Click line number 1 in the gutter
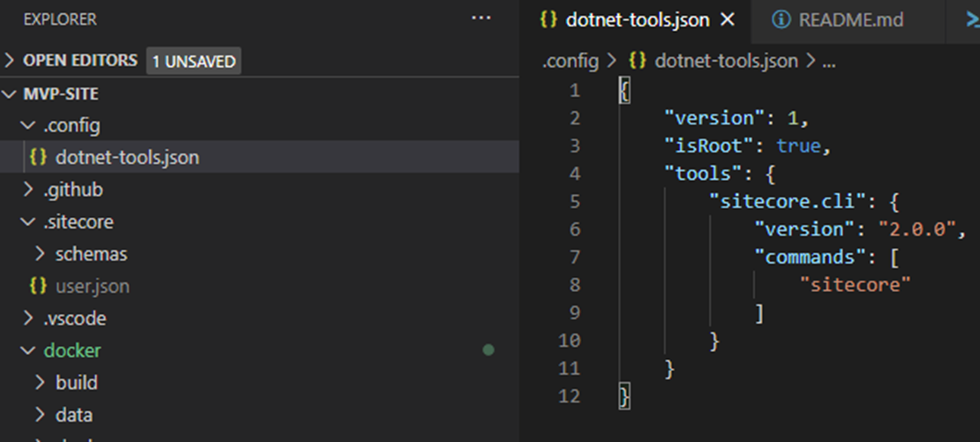This screenshot has width=980, height=442. [575, 91]
